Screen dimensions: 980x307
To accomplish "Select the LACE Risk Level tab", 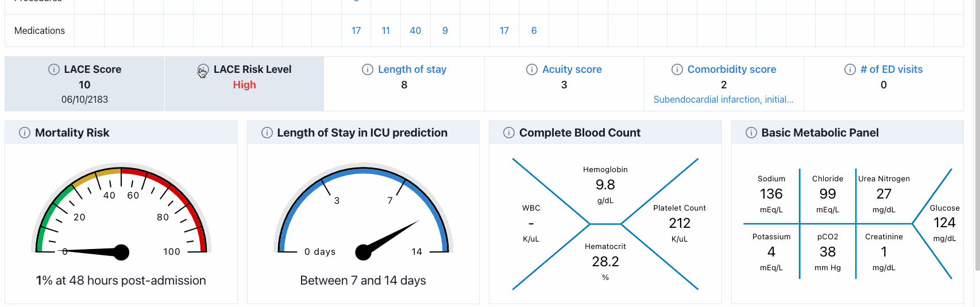I will pyautogui.click(x=244, y=84).
